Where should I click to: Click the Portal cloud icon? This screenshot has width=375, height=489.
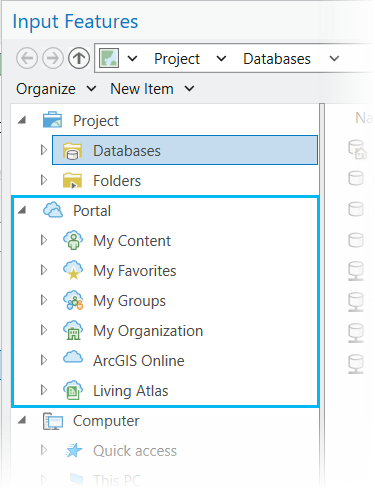click(53, 210)
